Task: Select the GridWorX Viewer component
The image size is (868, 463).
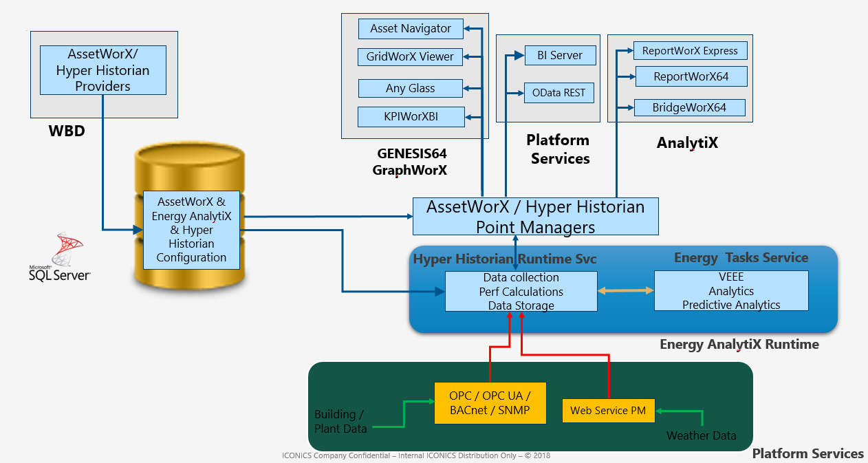Action: [x=410, y=57]
